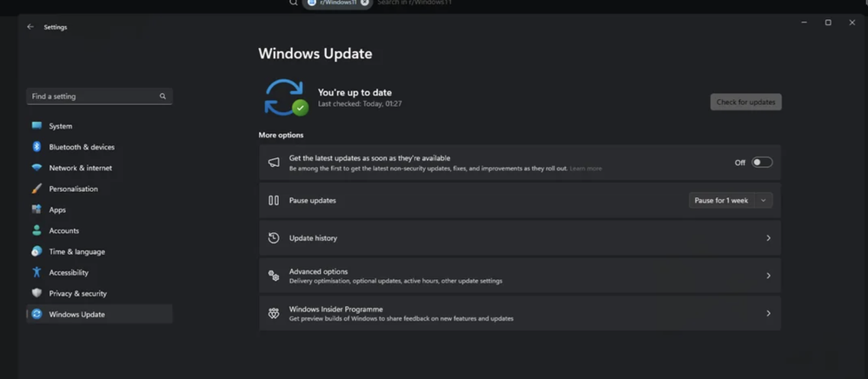Click the Personalisation paintbrush icon
The height and width of the screenshot is (379, 868).
(x=36, y=189)
